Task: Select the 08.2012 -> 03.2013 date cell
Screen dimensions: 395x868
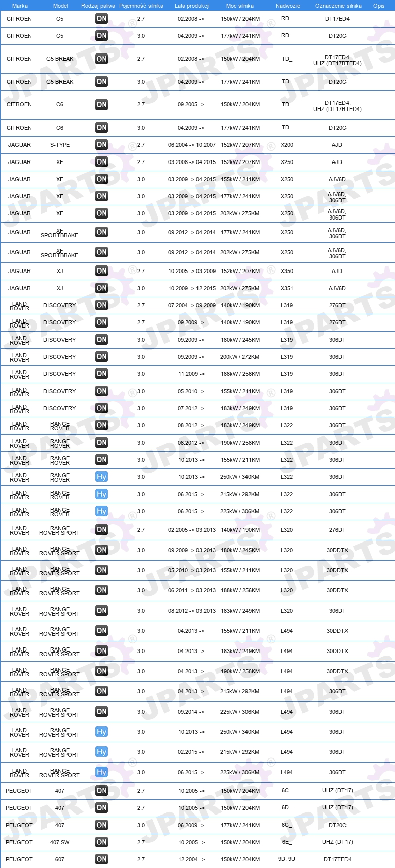Action: [x=192, y=611]
